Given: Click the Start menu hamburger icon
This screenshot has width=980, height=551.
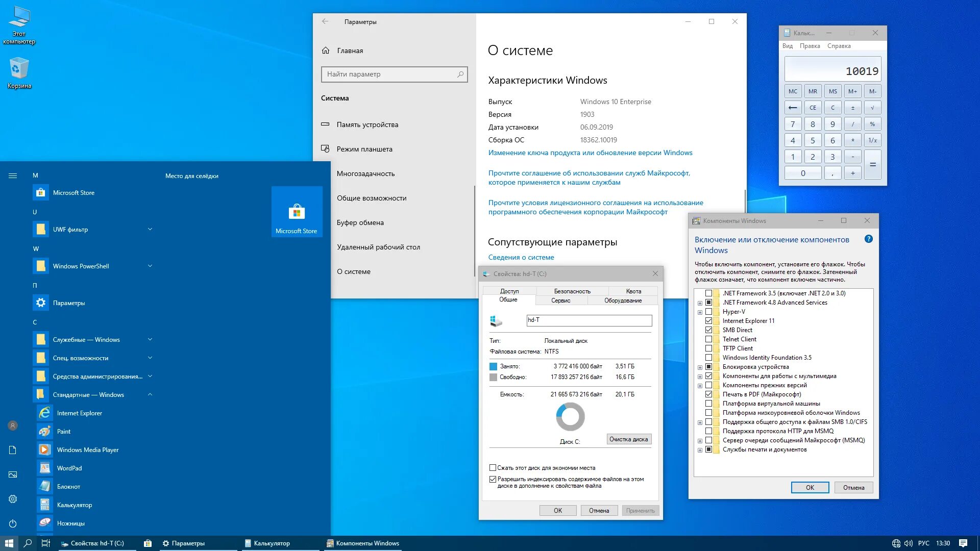Looking at the screenshot, I should pos(13,176).
